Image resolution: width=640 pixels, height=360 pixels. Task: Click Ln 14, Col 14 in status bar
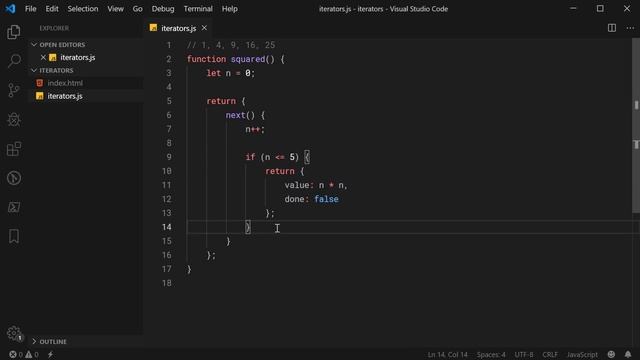[447, 354]
